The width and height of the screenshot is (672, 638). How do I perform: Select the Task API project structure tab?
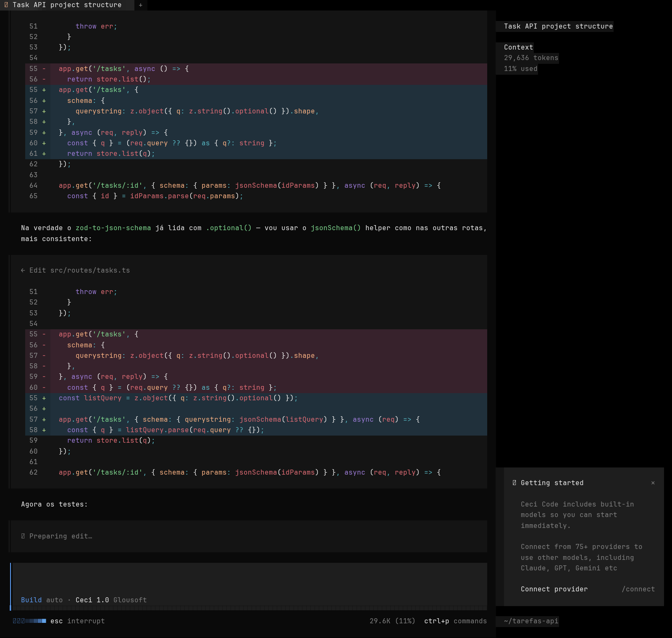coord(67,5)
